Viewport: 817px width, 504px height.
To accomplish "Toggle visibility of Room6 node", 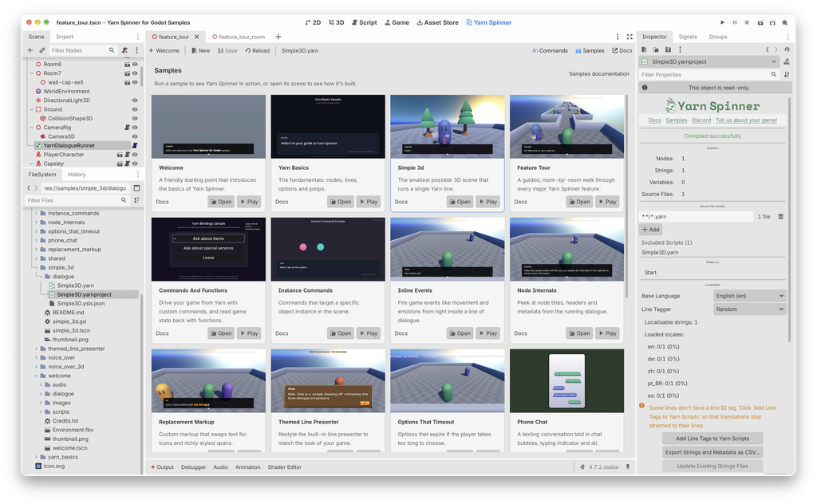I will click(x=135, y=64).
